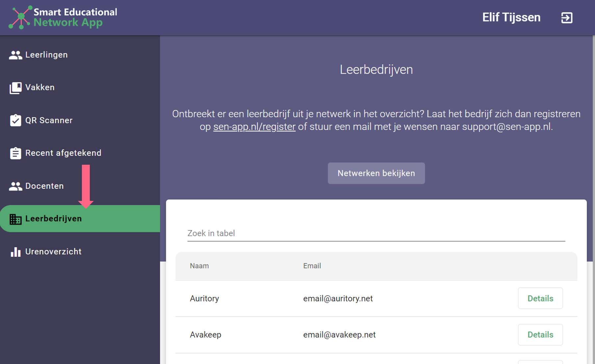Go to the Vakken section
595x364 pixels.
[x=80, y=87]
